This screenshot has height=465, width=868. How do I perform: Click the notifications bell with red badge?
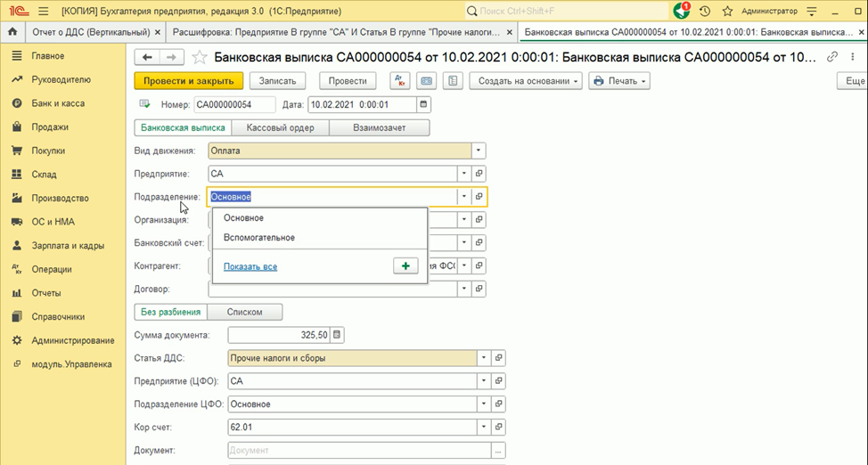[682, 11]
